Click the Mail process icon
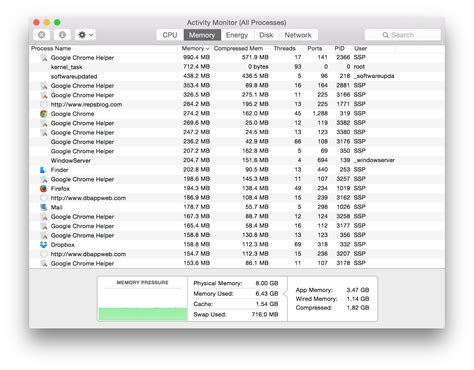This screenshot has height=370, width=474. 44,207
